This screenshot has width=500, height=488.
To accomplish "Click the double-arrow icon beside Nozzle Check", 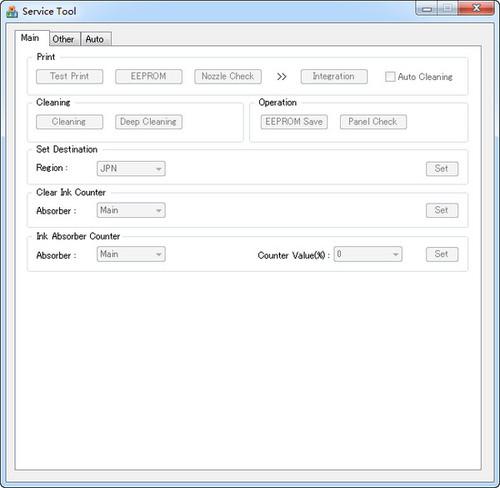I will click(x=281, y=77).
